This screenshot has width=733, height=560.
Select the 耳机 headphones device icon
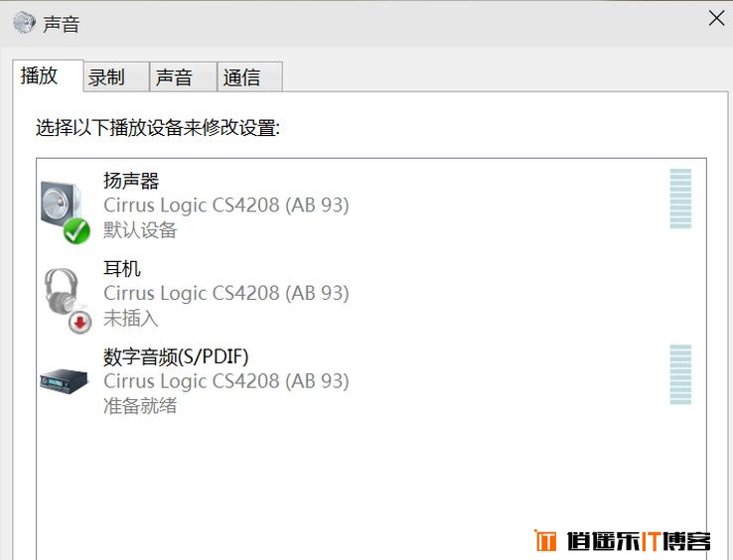click(x=68, y=300)
